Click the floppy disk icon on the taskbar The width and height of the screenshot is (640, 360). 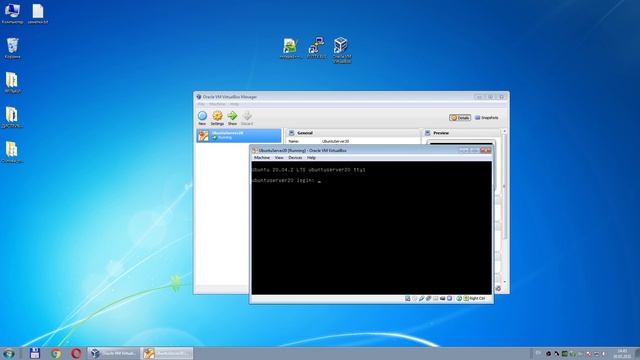35,353
